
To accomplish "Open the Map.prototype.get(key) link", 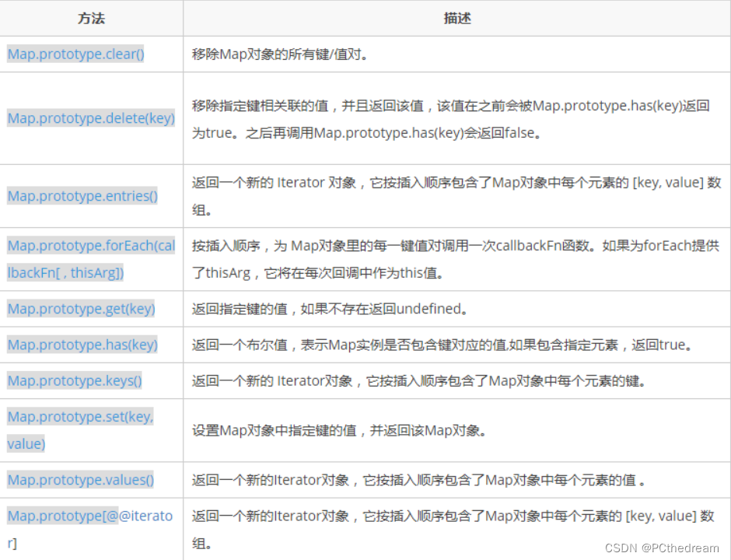I will 81,309.
